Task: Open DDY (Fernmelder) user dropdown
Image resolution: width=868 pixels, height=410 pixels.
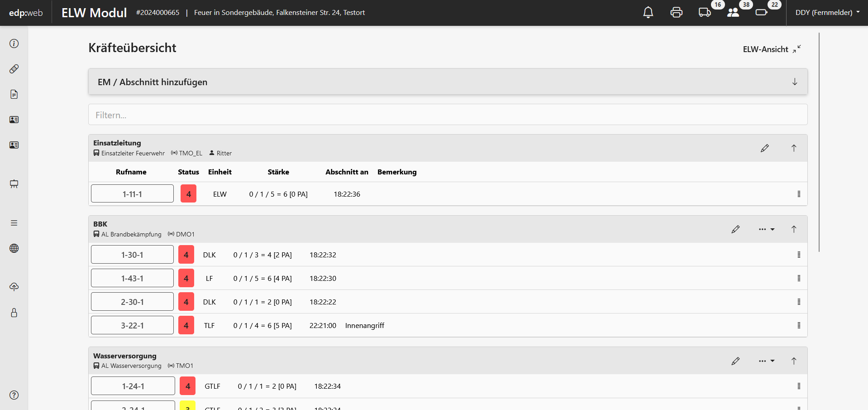Action: pos(827,13)
